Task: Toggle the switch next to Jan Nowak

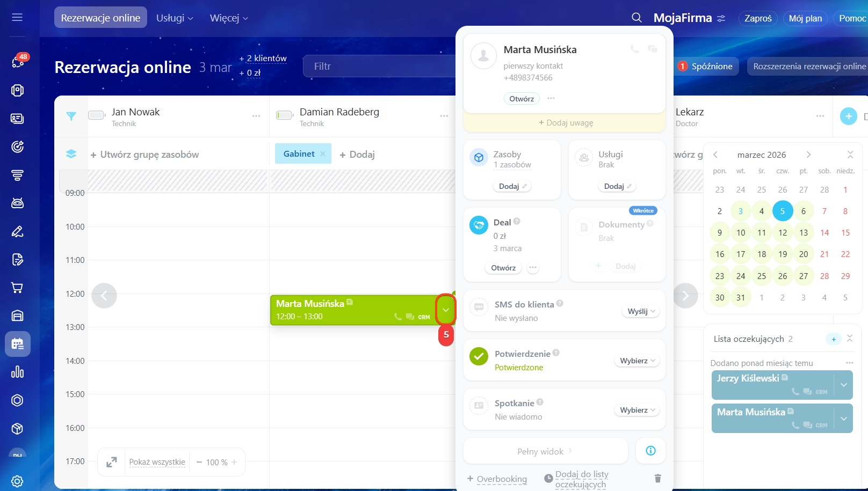Action: [97, 115]
